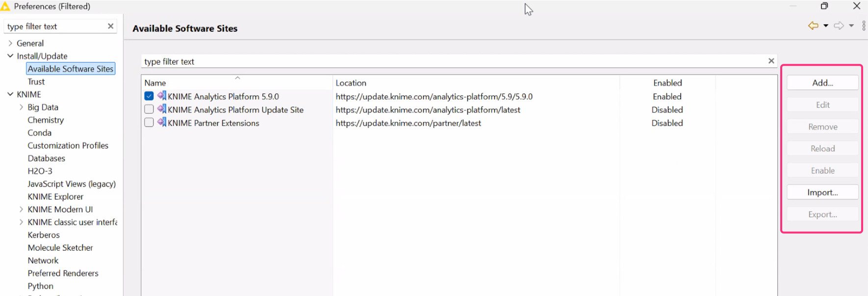Select the Trust preferences page
This screenshot has width=868, height=296.
36,81
